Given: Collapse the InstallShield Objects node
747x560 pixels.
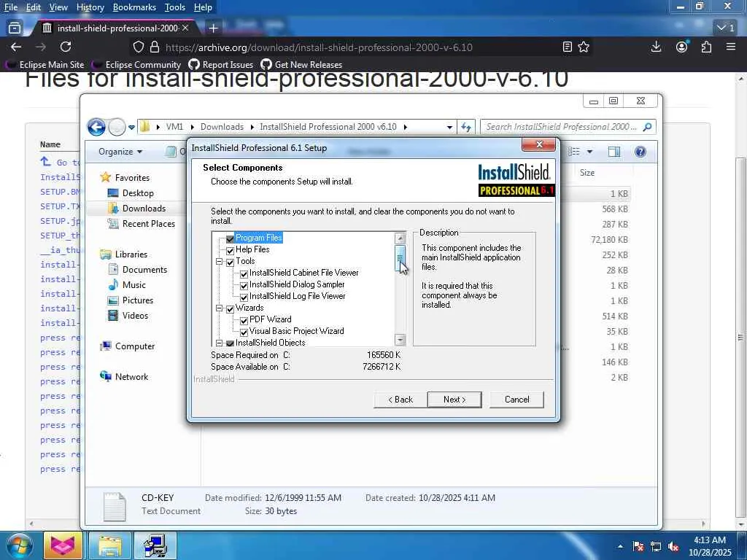Looking at the screenshot, I should click(x=219, y=343).
